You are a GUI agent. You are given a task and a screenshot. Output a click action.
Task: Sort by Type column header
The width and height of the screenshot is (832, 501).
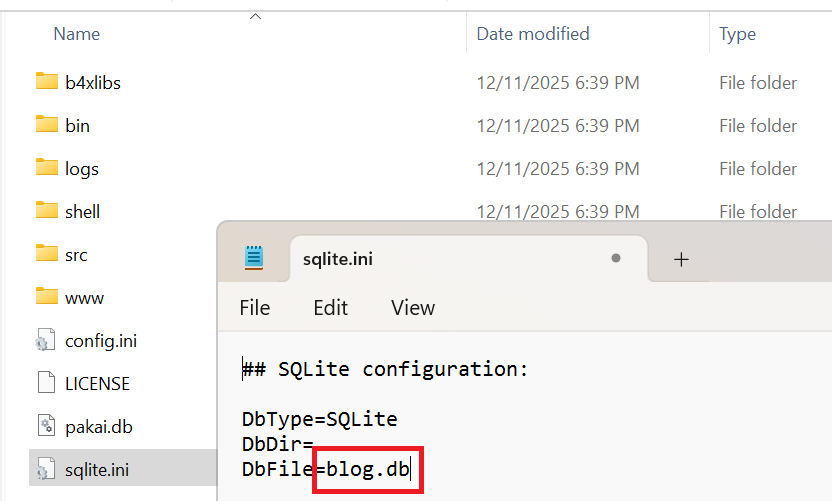coord(737,34)
